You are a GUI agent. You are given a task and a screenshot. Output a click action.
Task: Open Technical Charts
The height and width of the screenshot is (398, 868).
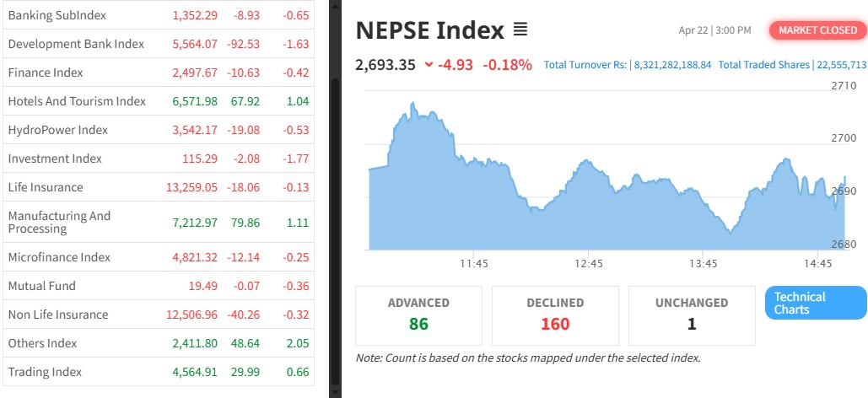815,303
